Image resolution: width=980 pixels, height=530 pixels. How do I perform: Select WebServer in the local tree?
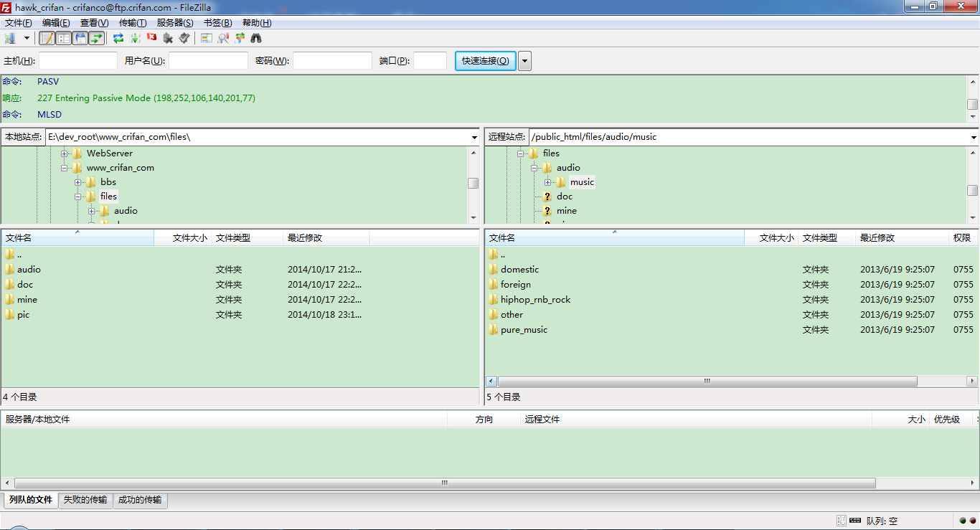(x=110, y=153)
